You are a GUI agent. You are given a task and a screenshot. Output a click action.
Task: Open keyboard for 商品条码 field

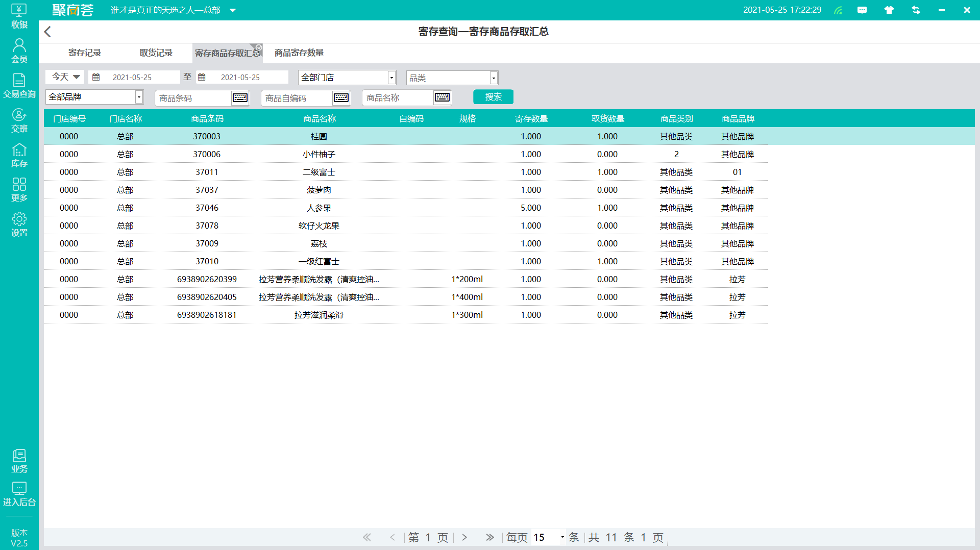point(240,97)
